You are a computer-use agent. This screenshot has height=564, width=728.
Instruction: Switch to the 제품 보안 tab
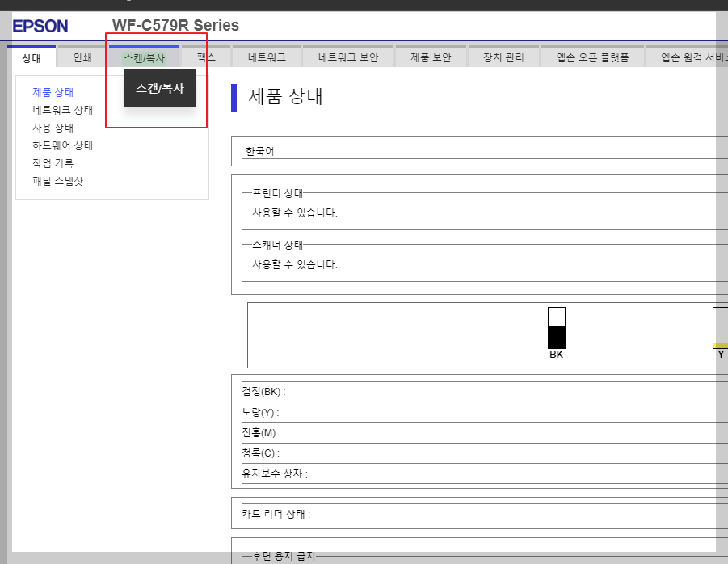coord(431,57)
